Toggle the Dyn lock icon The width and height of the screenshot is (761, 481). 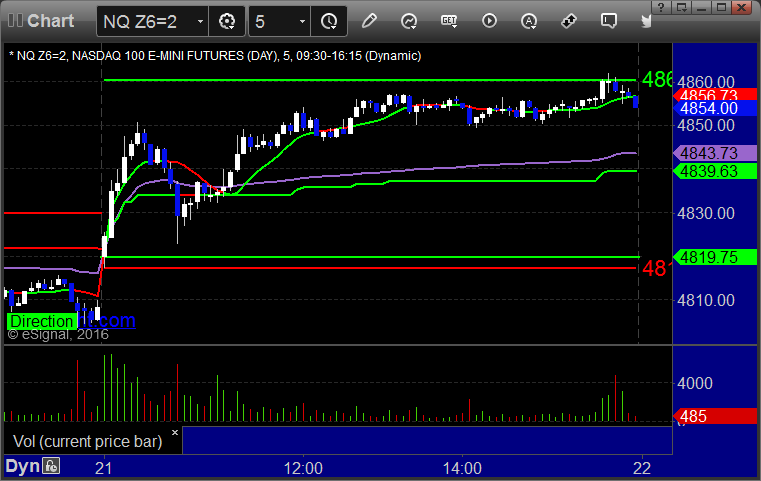pyautogui.click(x=51, y=466)
